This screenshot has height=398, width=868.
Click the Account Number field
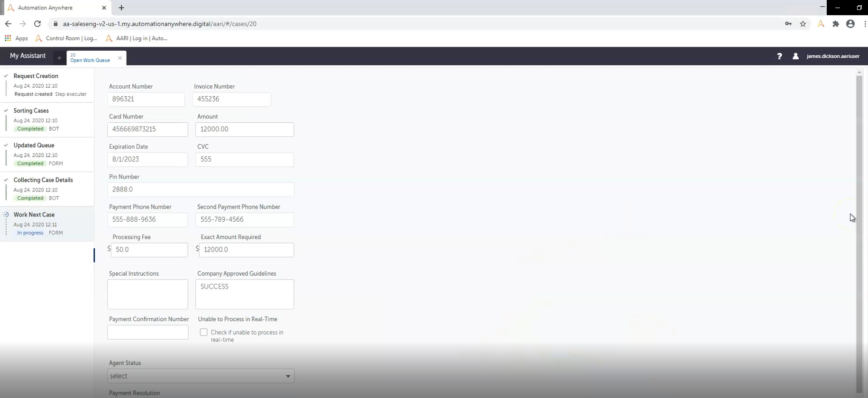click(146, 99)
